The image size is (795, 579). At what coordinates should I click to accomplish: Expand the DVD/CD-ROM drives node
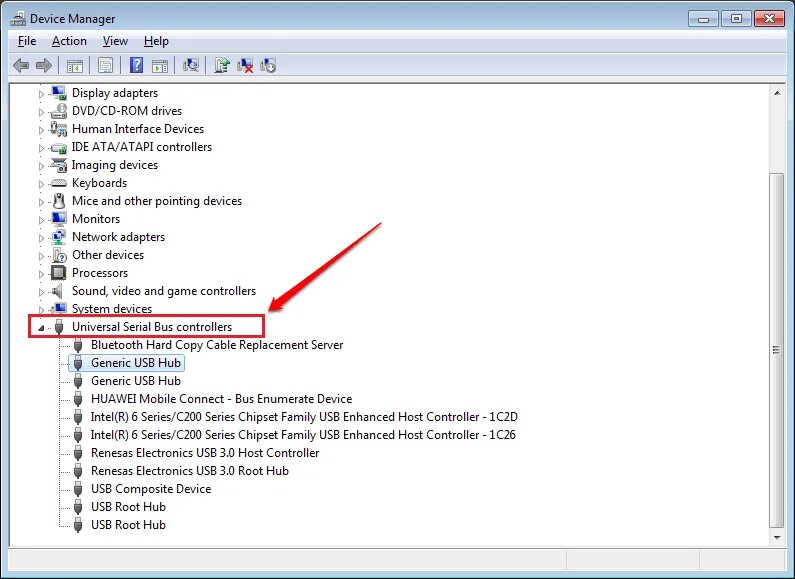pyautogui.click(x=41, y=112)
